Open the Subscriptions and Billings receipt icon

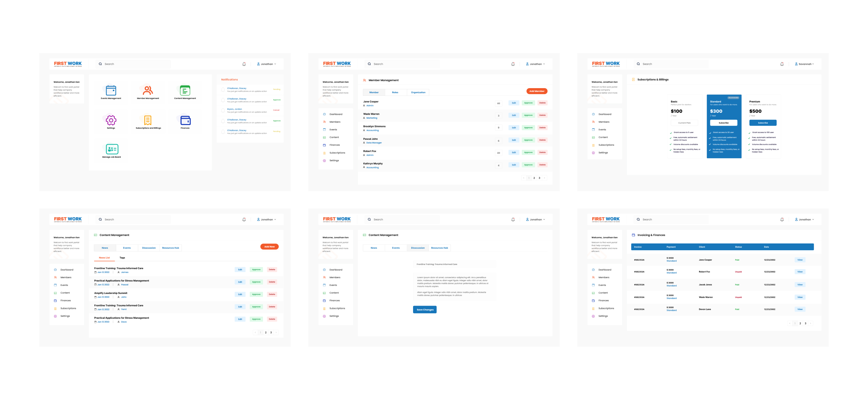click(x=148, y=120)
